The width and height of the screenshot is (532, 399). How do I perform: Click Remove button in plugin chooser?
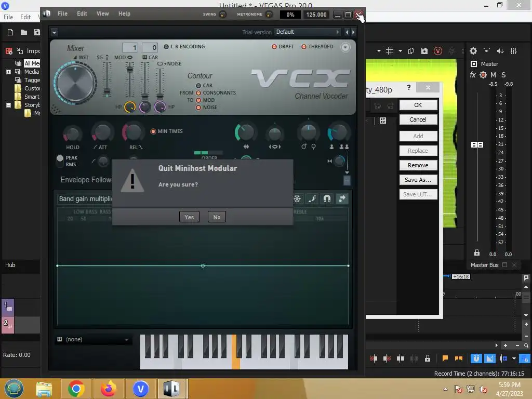418,165
